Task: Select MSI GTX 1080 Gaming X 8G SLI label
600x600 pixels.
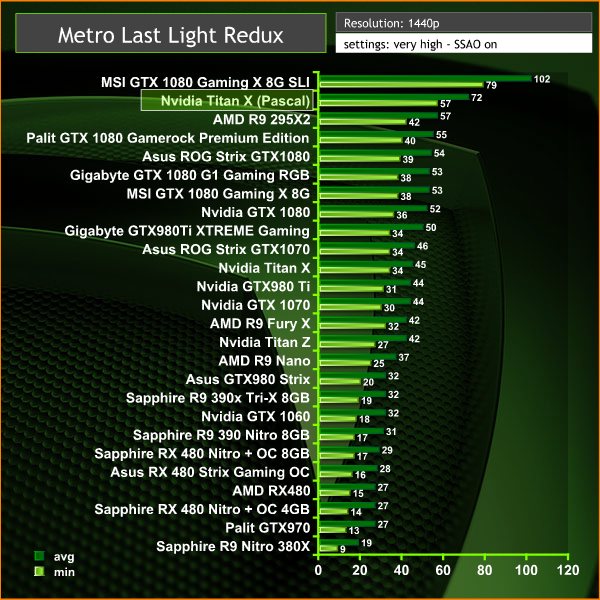Action: 205,83
